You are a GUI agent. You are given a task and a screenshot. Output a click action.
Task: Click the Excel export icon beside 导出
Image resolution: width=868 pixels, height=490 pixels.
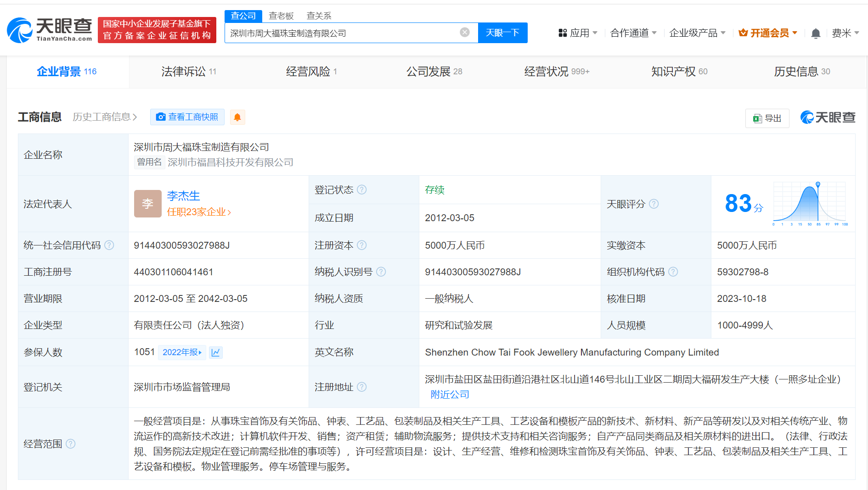[x=758, y=118]
